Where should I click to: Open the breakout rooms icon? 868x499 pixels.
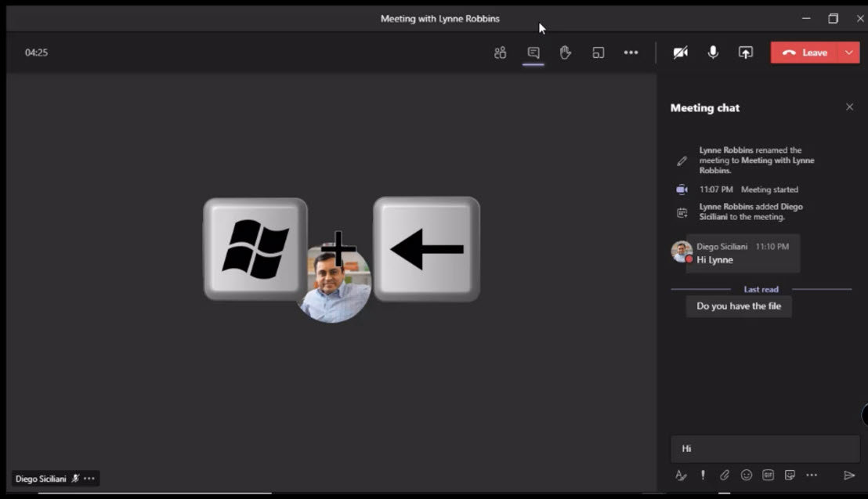[x=599, y=53]
